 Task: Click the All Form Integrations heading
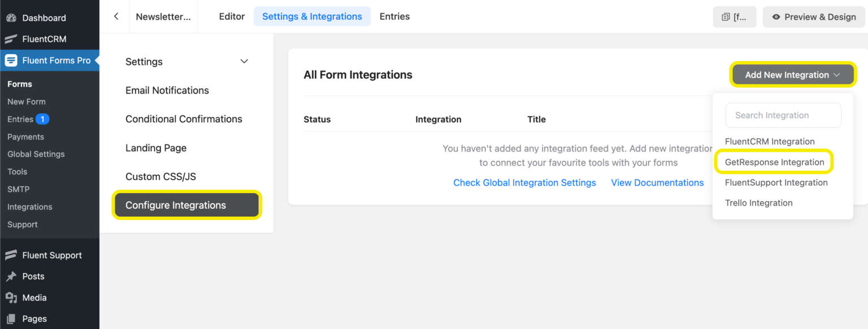(358, 74)
